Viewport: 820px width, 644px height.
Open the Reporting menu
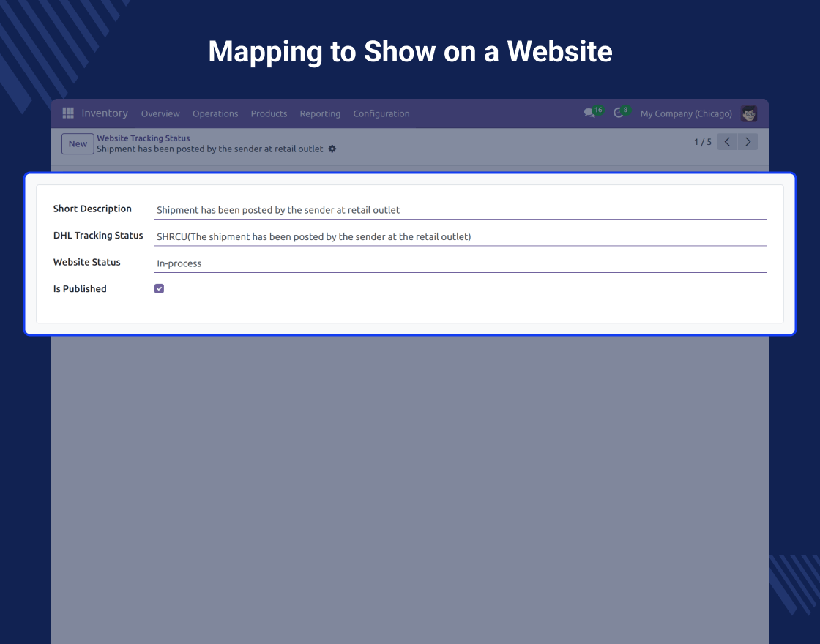point(320,113)
